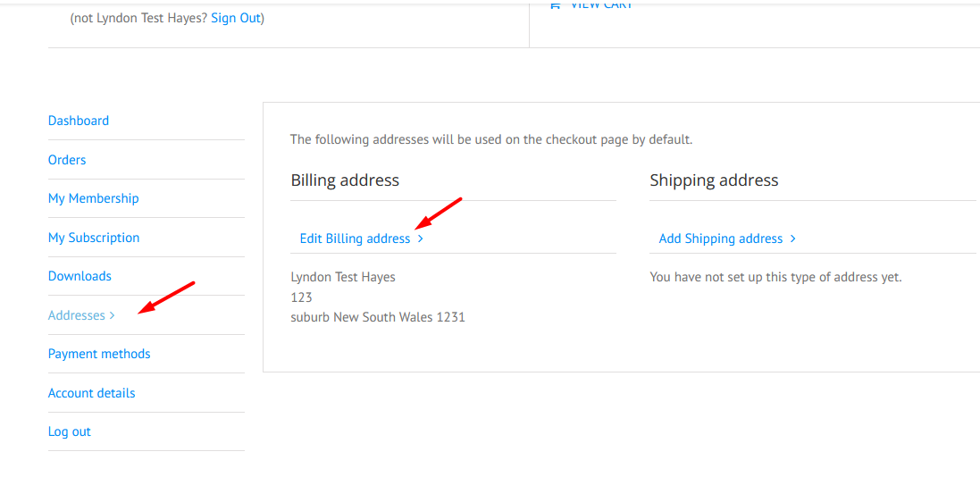Click the arrow after Add Shipping address
Image resolution: width=980 pixels, height=477 pixels.
pyautogui.click(x=792, y=238)
